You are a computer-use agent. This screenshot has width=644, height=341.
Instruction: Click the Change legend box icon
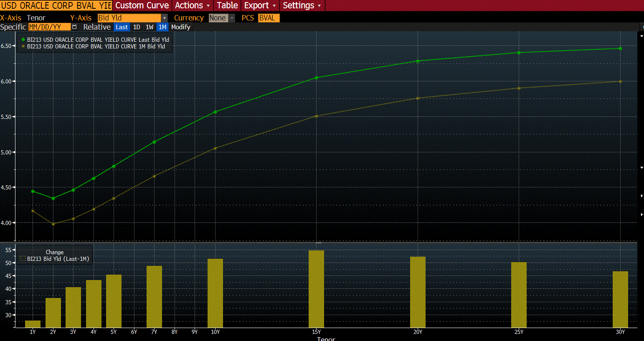(x=23, y=259)
